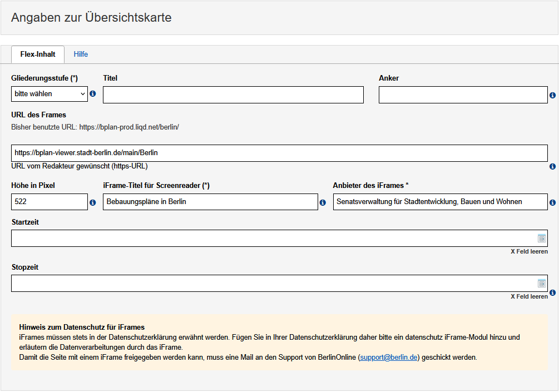Click info icon beside the Stopzeit field
The image size is (559, 392).
[552, 292]
